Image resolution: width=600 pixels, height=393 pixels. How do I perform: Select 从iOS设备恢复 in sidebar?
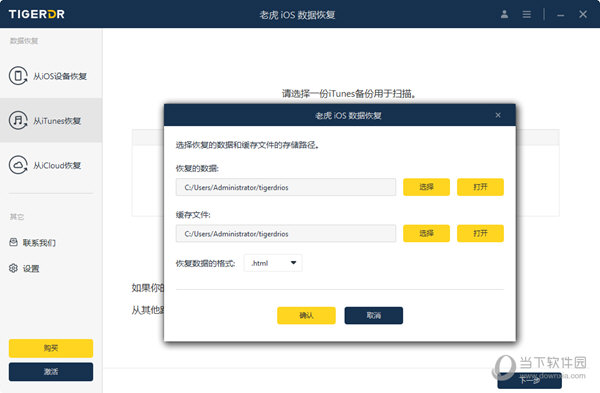51,76
